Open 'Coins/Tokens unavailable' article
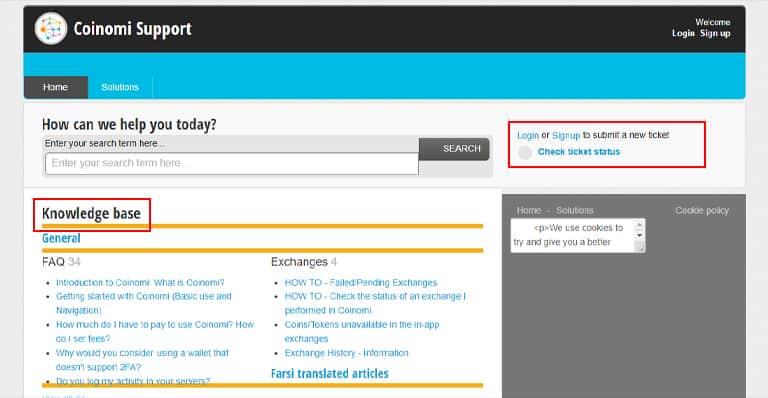This screenshot has height=398, width=768. (361, 331)
